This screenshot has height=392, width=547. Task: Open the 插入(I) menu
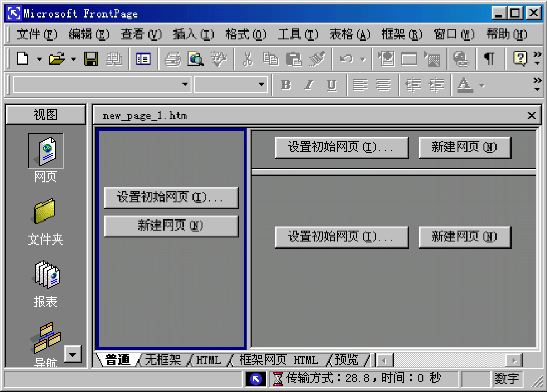(x=193, y=34)
